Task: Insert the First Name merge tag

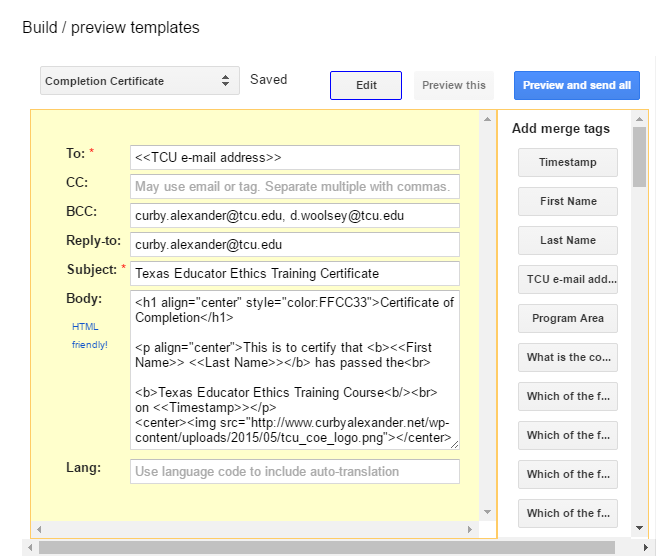Action: [x=568, y=201]
